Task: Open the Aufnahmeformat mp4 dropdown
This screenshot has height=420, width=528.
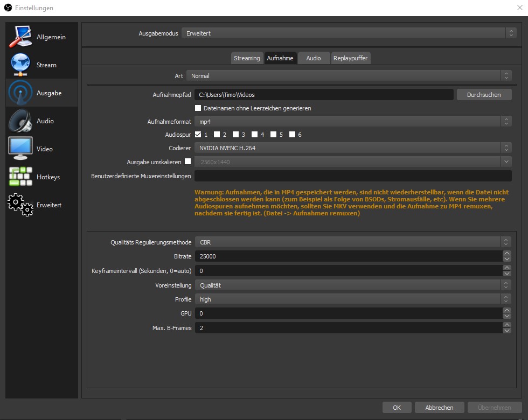Action: [353, 122]
